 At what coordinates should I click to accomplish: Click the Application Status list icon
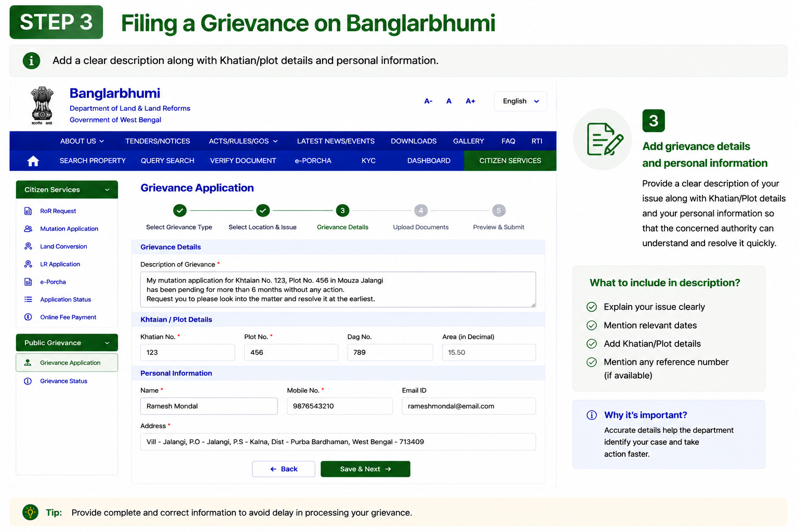pyautogui.click(x=28, y=299)
